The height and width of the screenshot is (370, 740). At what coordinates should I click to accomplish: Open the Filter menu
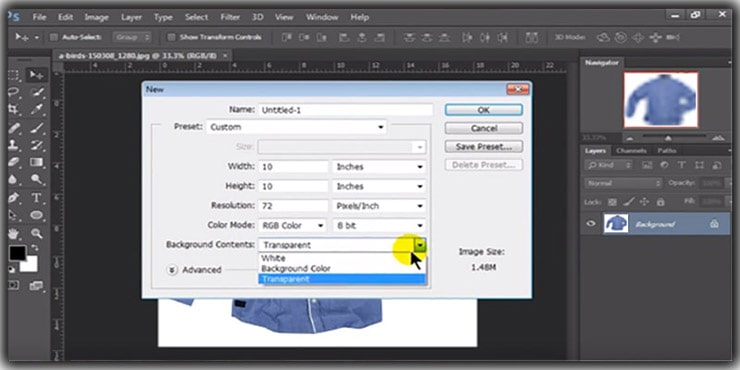(x=230, y=17)
